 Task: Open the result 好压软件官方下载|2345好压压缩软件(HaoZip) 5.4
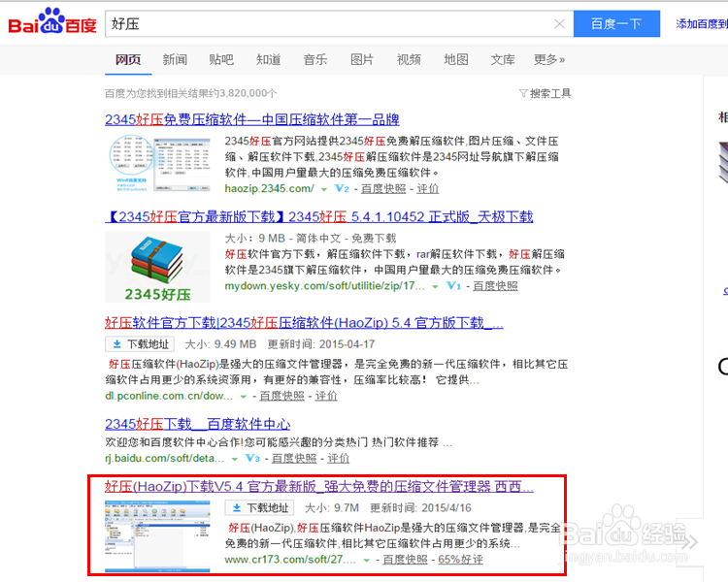coord(304,323)
